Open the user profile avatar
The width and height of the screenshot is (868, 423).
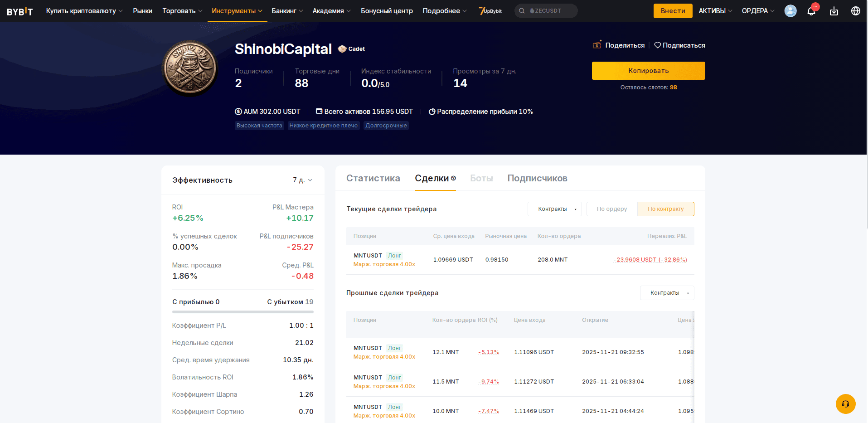790,11
